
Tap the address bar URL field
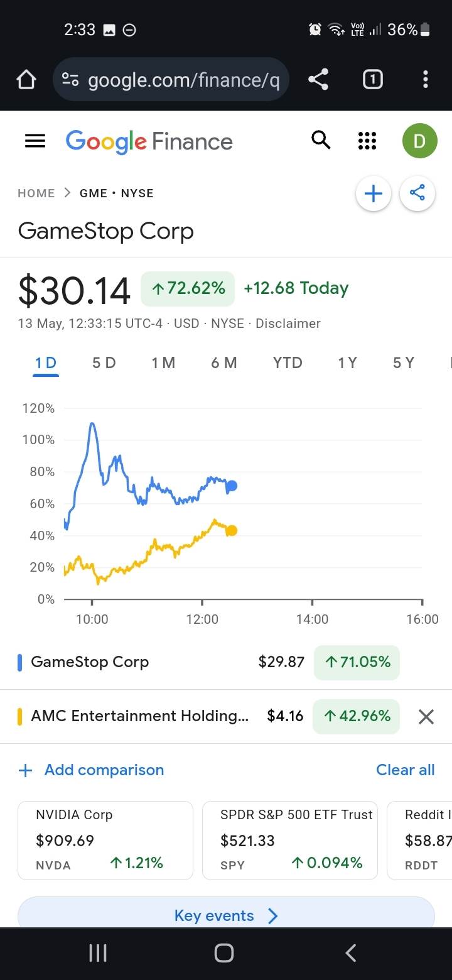[x=182, y=80]
